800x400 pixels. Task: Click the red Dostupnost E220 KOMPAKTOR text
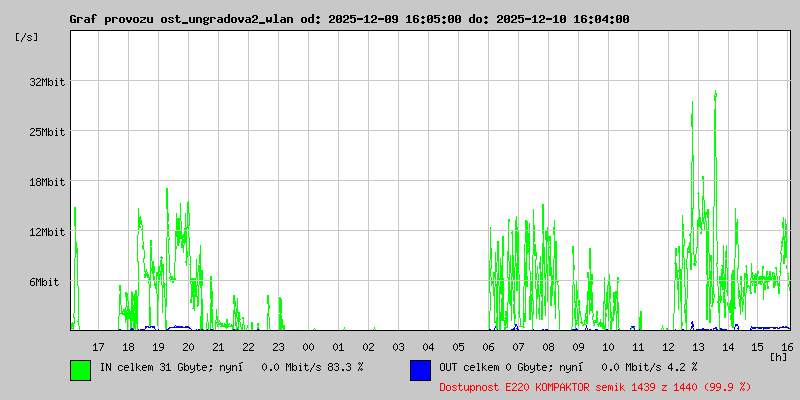click(x=595, y=387)
